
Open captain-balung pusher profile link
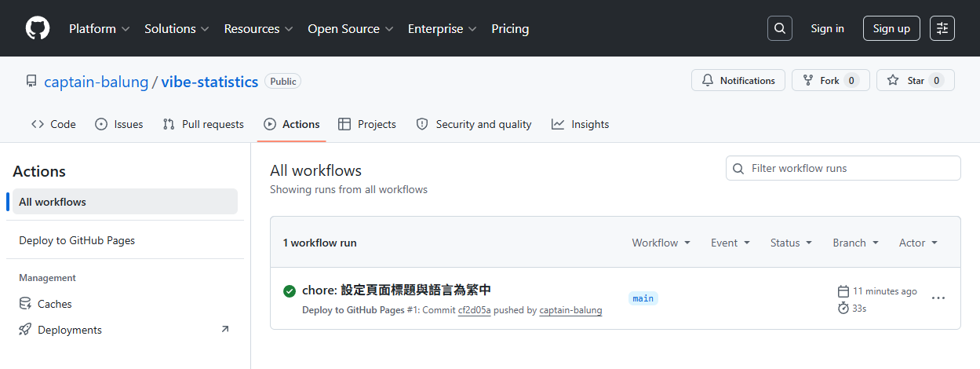(570, 310)
